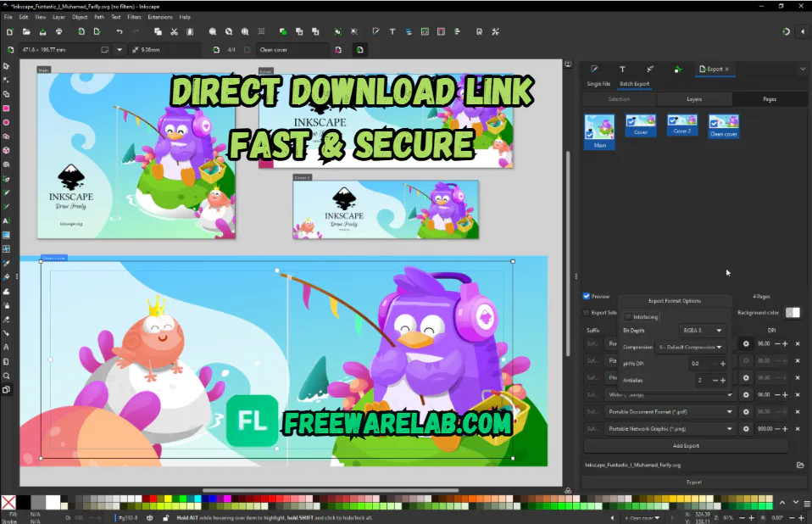Browse export folder with the folder icon

pyautogui.click(x=800, y=465)
